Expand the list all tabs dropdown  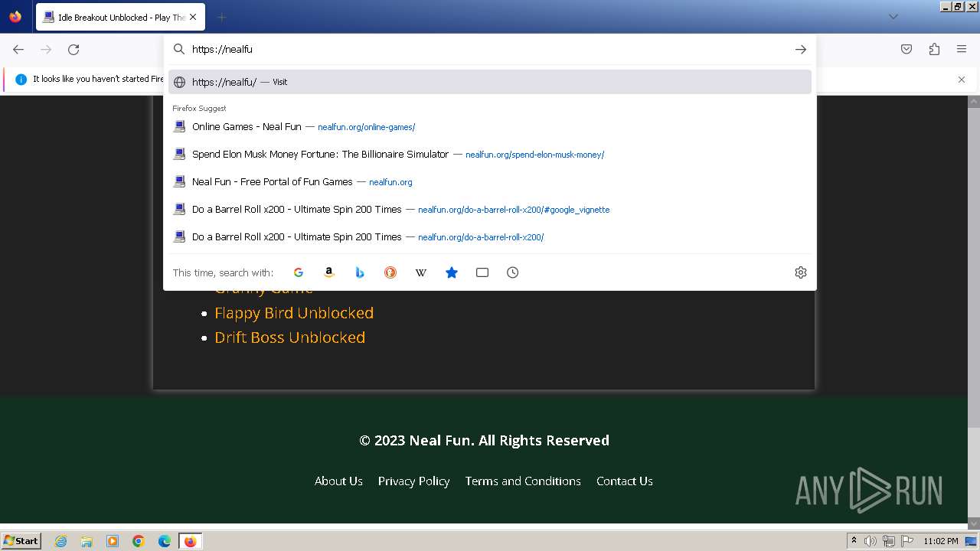click(893, 17)
